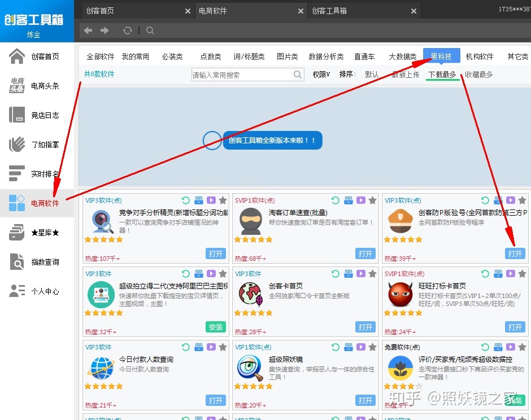This screenshot has width=531, height=420.
Task: Sort software by 默认
Action: [372, 75]
